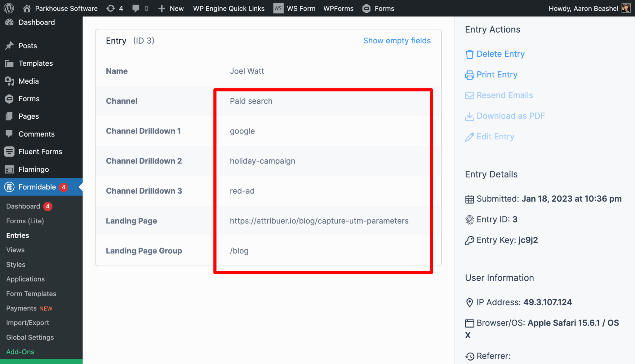Image resolution: width=635 pixels, height=364 pixels.
Task: Click Print Entry link
Action: [497, 75]
